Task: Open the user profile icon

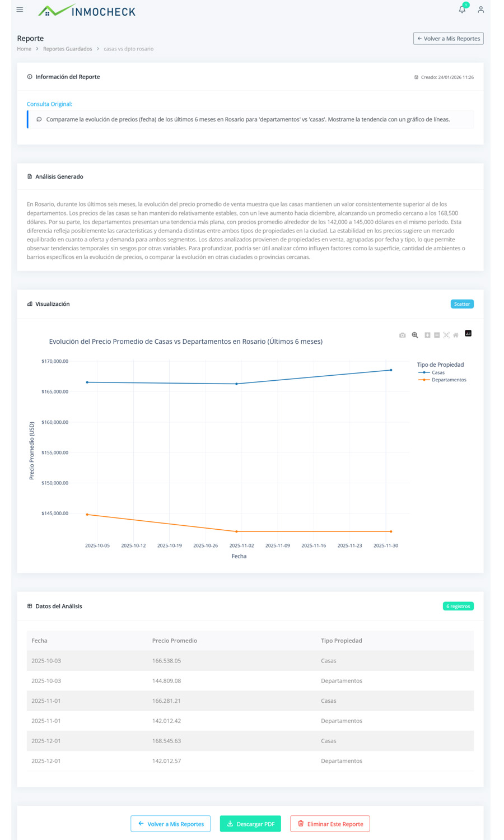Action: [x=480, y=10]
